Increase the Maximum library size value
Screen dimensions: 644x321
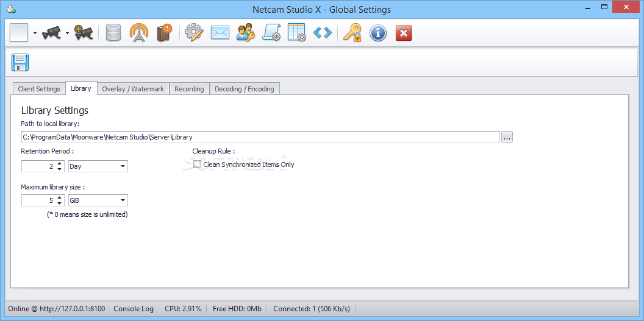60,198
